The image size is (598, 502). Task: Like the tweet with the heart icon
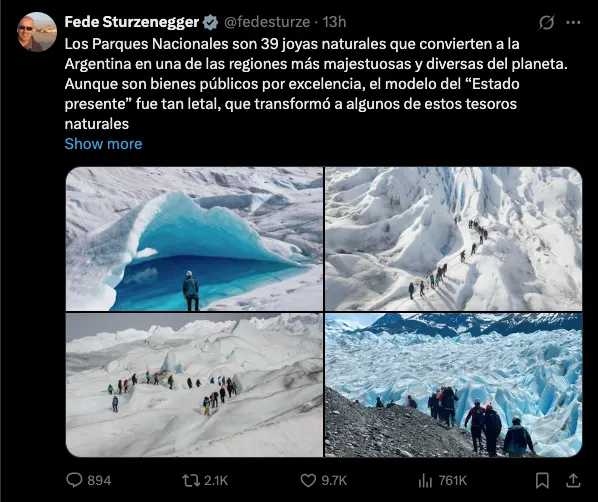point(308,481)
